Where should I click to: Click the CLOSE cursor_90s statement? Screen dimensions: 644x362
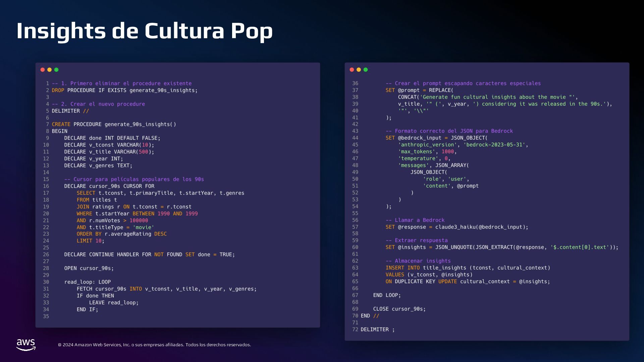click(399, 309)
